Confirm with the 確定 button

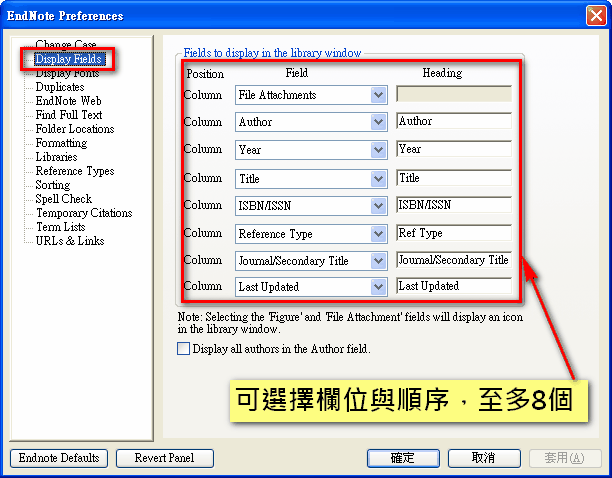click(x=403, y=458)
